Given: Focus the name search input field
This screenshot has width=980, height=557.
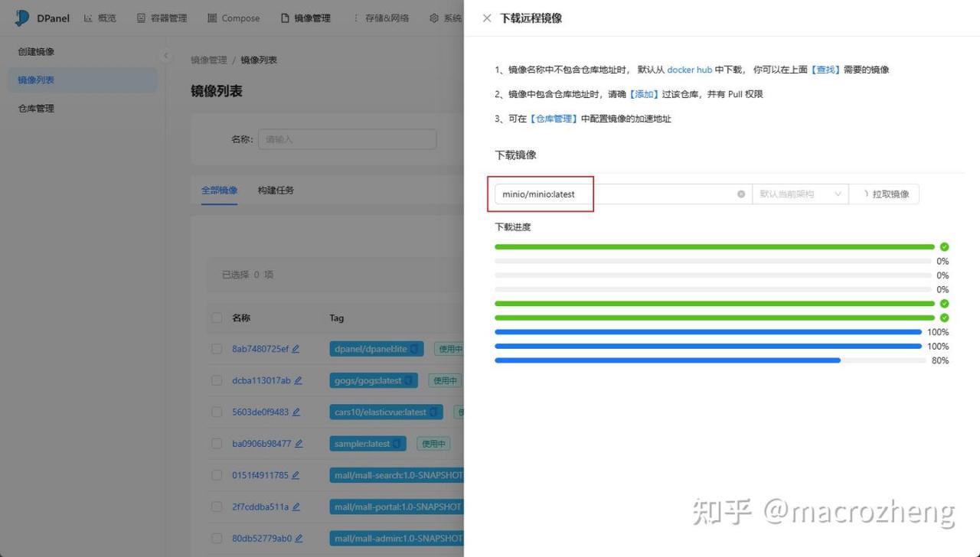Looking at the screenshot, I should tap(347, 139).
